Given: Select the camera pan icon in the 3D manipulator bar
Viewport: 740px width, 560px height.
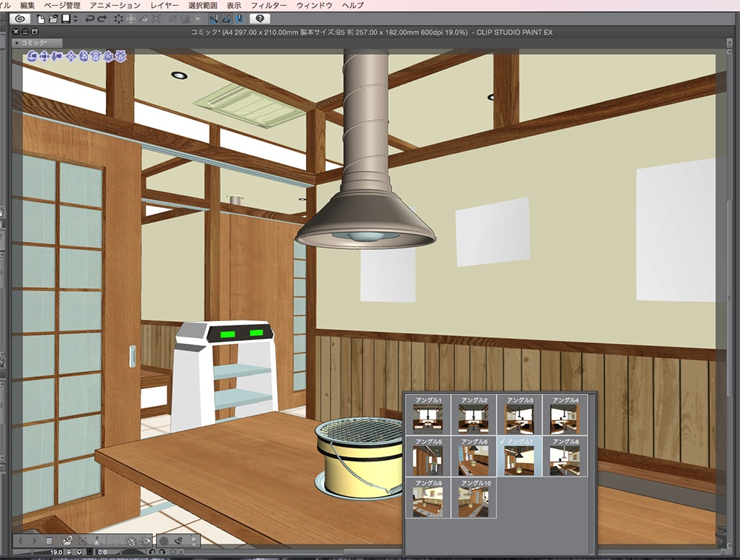Looking at the screenshot, I should (x=44, y=55).
